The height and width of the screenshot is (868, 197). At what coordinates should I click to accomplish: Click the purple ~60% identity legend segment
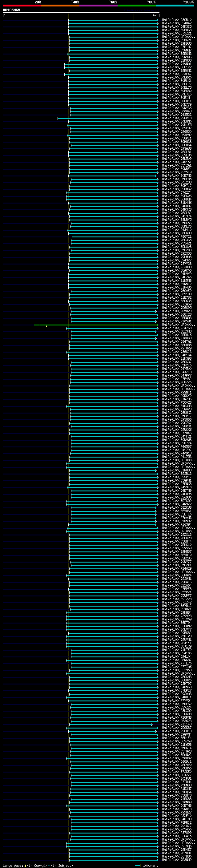99,6
